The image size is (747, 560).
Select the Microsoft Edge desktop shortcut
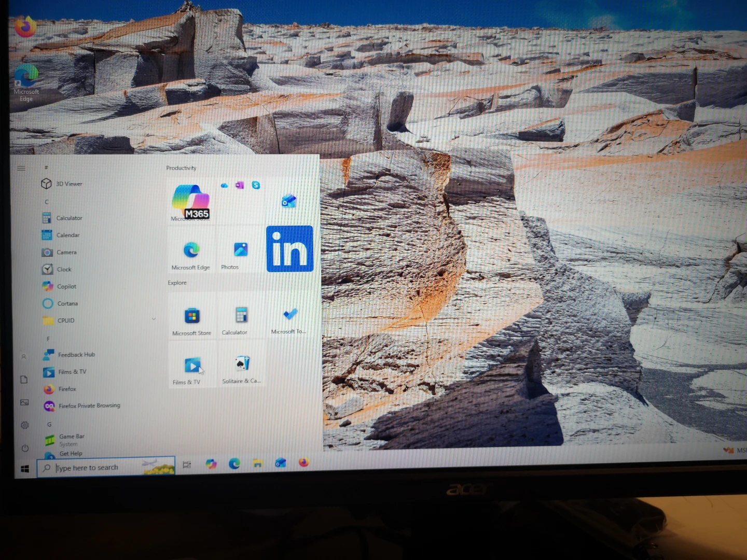click(x=26, y=83)
